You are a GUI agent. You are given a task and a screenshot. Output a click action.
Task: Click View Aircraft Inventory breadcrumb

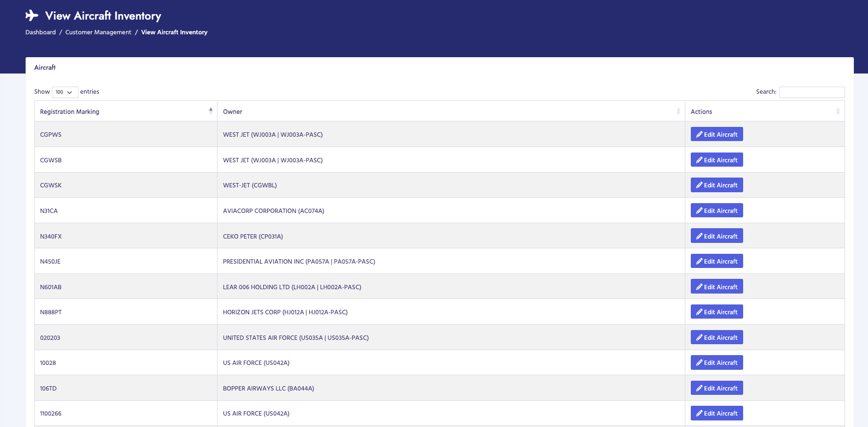tap(174, 32)
